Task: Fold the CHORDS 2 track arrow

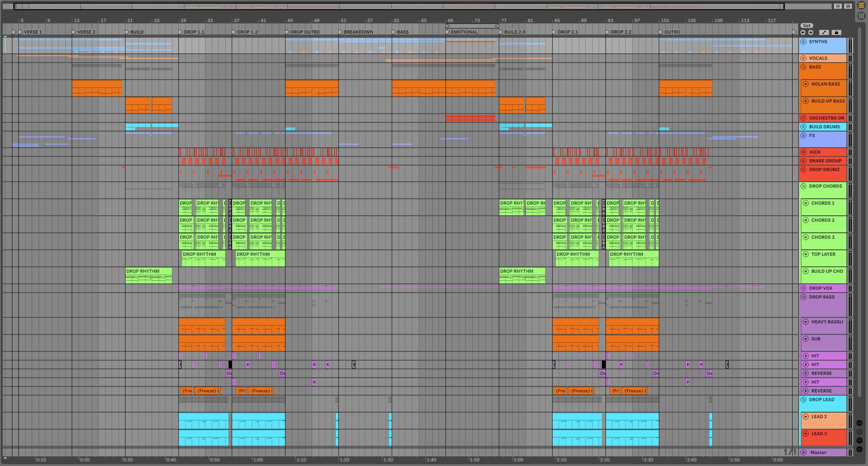Action: coord(805,220)
